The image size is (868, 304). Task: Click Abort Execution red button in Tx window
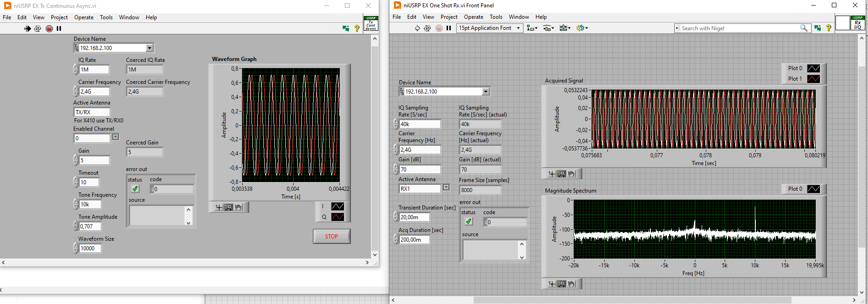coord(49,28)
